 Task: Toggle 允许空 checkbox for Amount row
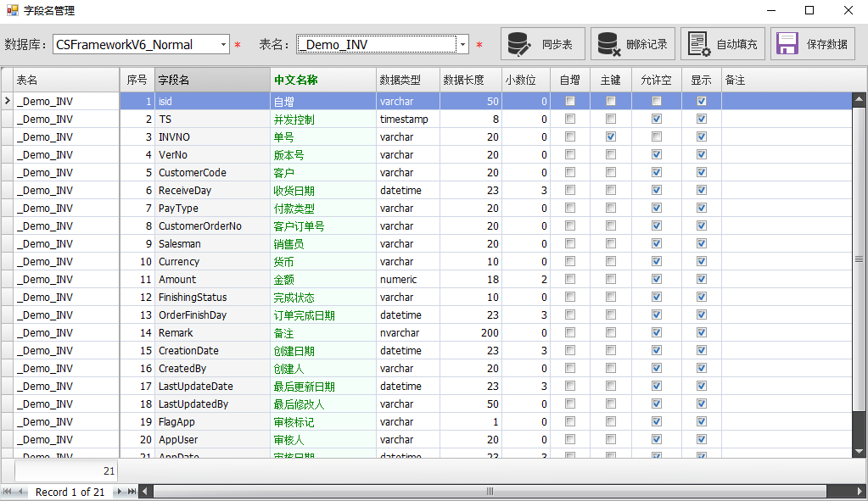coord(656,279)
